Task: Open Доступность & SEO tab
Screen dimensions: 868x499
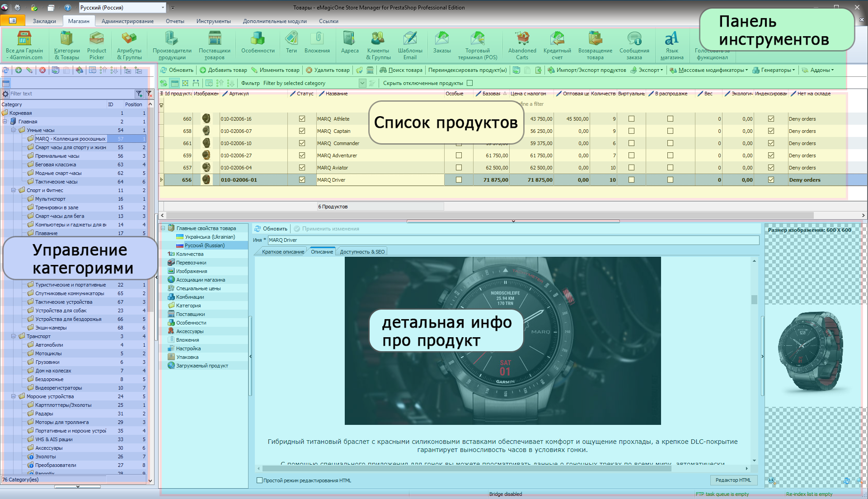Action: 362,252
